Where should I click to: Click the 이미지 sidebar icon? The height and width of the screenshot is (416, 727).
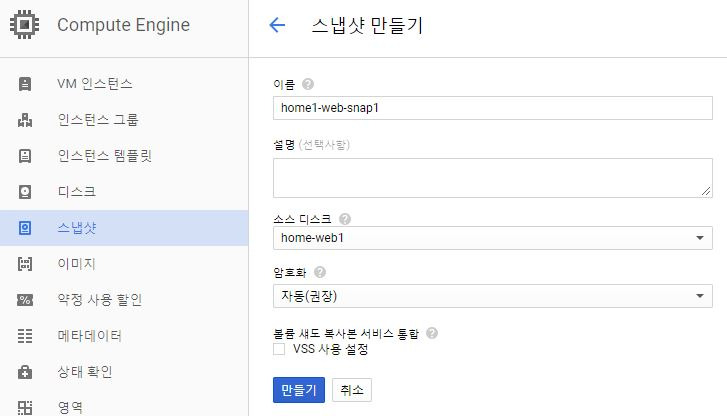(x=25, y=264)
